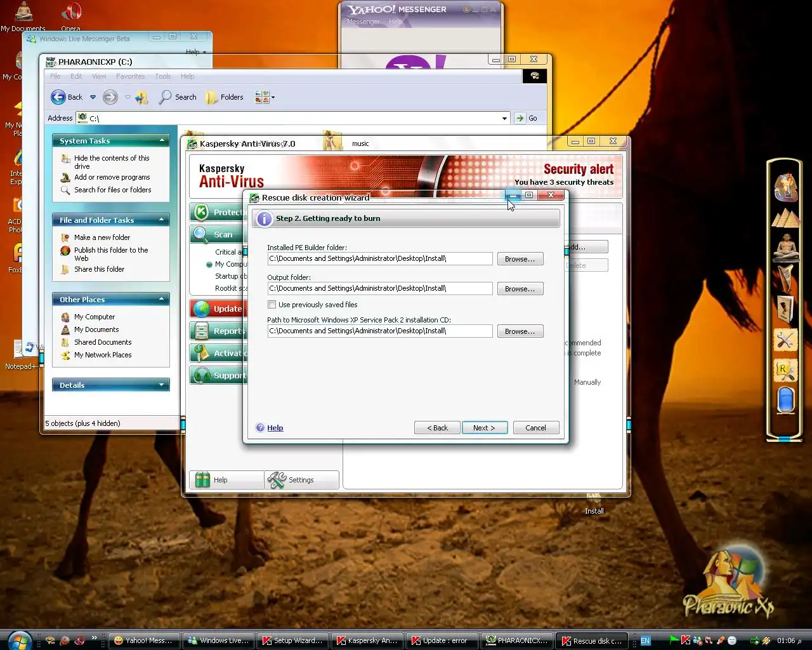Expand the Details panel
Image resolution: width=812 pixels, height=650 pixels.
(162, 385)
